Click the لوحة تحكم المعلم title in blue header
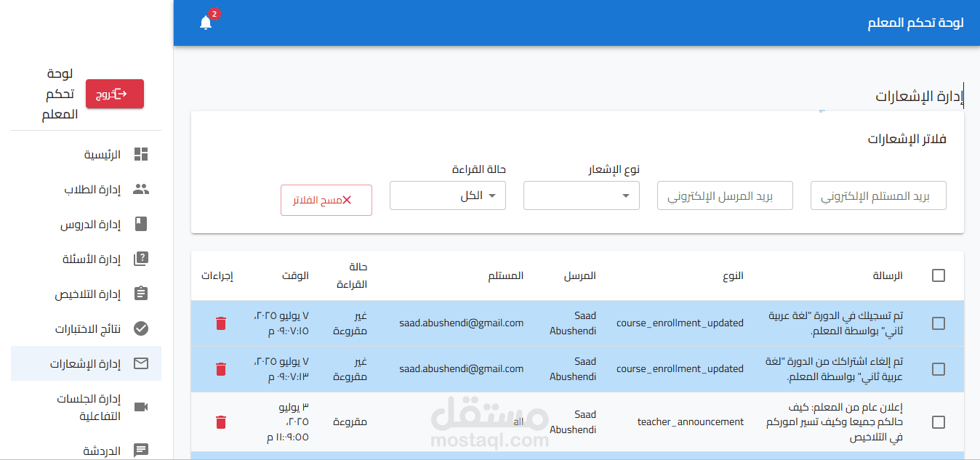 [x=915, y=23]
